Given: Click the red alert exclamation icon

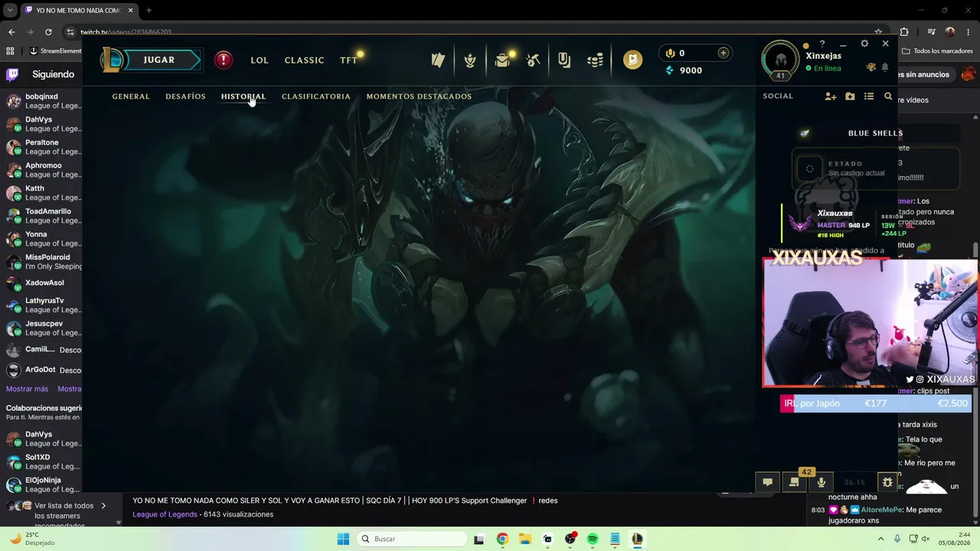Looking at the screenshot, I should [x=224, y=60].
